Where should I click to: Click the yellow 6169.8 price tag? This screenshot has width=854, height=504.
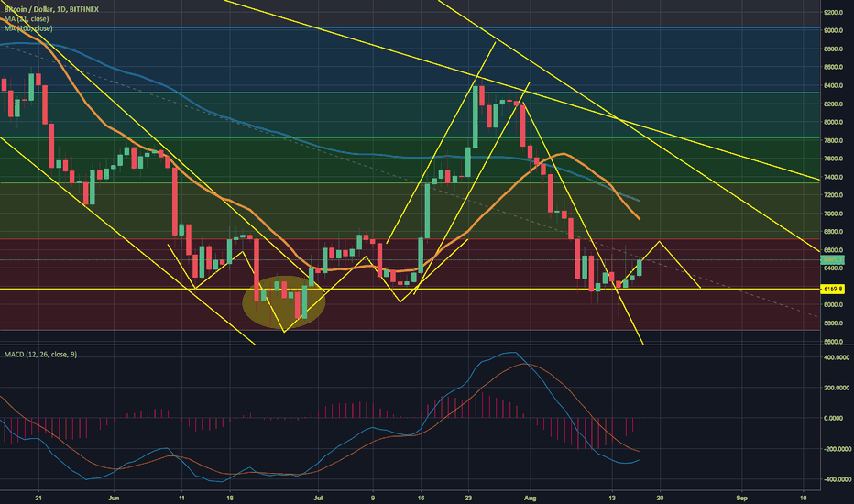833,289
